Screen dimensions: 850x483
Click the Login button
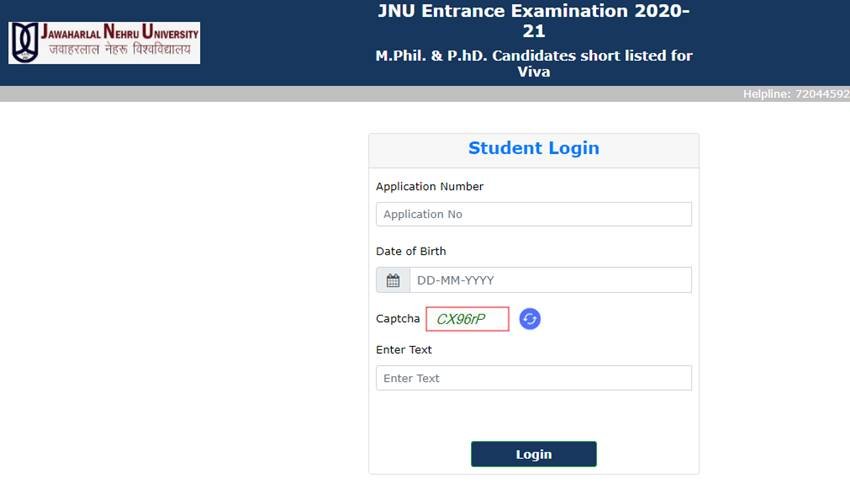[533, 454]
